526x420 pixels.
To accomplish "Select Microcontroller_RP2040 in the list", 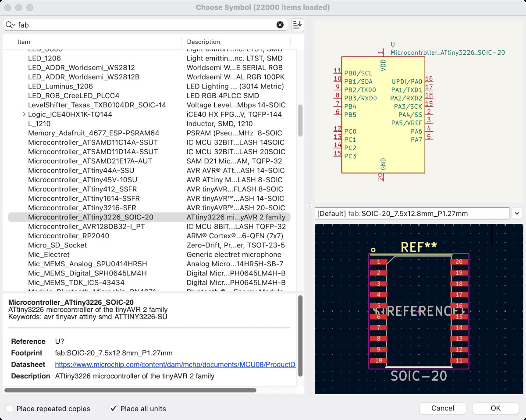I will pyautogui.click(x=68, y=236).
